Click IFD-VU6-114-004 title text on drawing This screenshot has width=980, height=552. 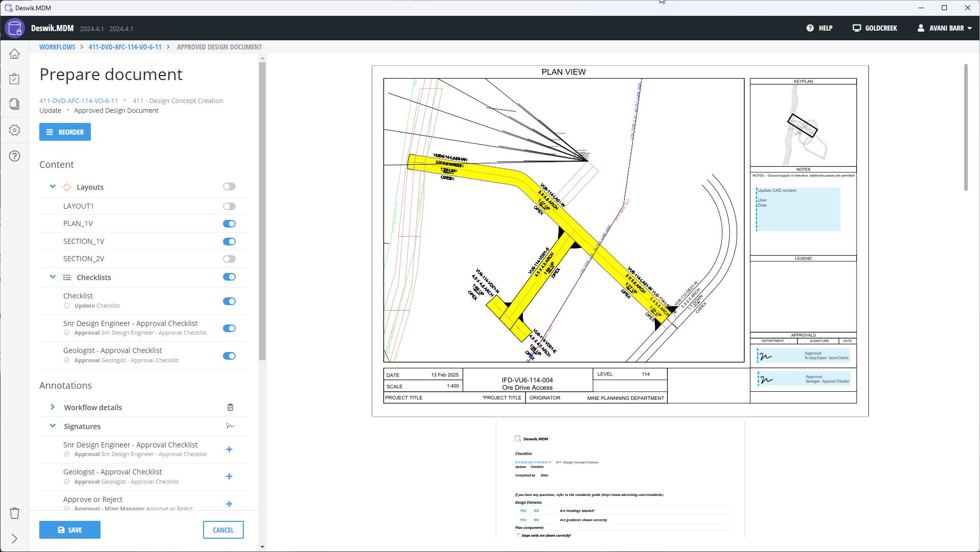point(527,380)
